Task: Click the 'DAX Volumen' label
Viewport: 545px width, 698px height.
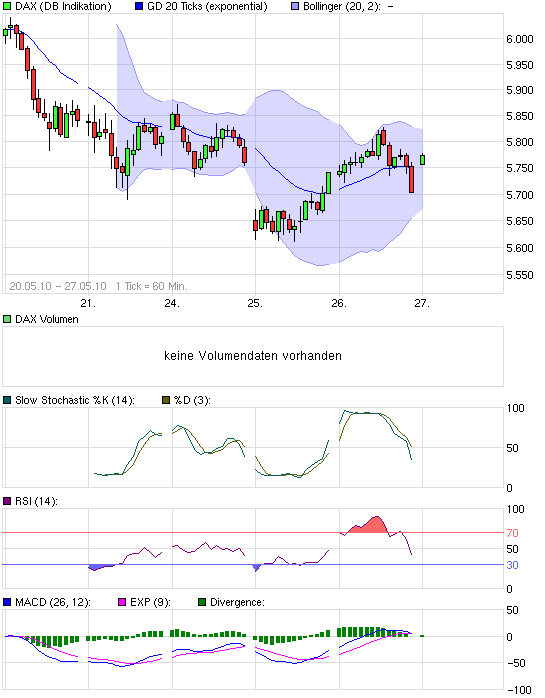Action: 47,319
